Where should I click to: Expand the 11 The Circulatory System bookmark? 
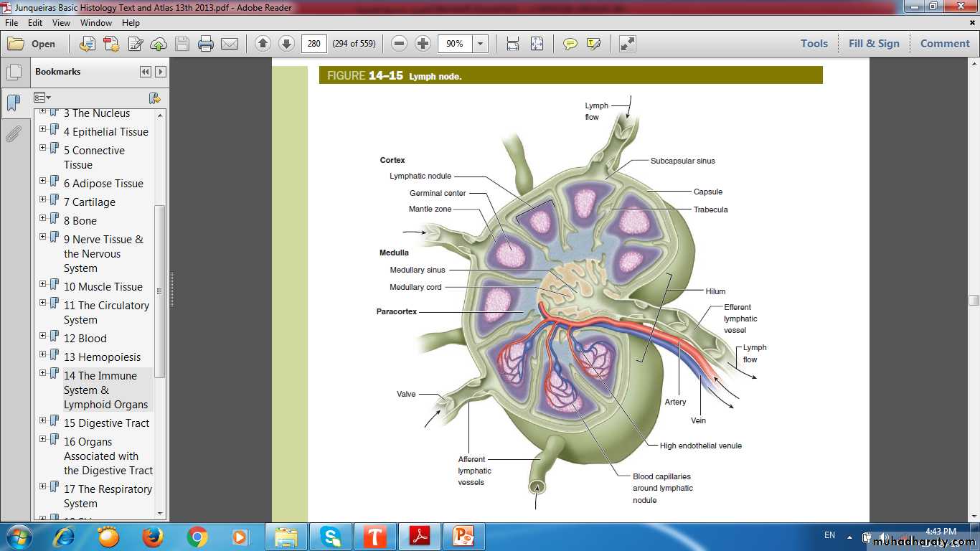43,303
